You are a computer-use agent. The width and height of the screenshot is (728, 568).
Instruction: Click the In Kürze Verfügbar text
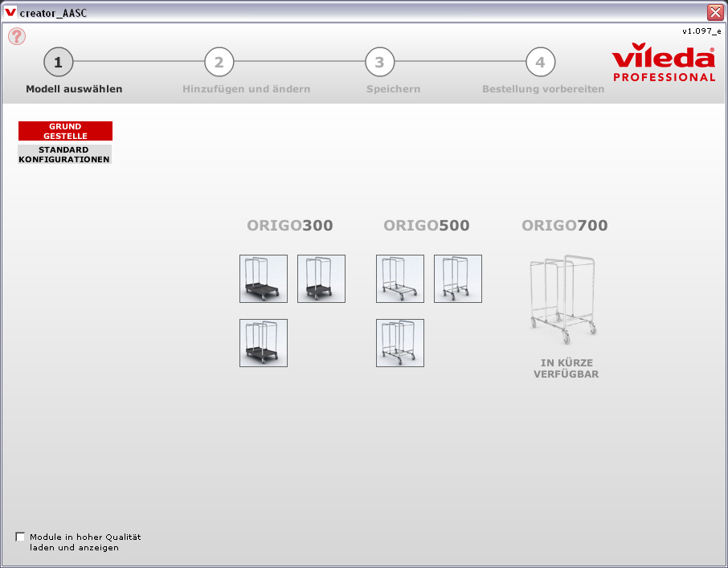coord(566,369)
